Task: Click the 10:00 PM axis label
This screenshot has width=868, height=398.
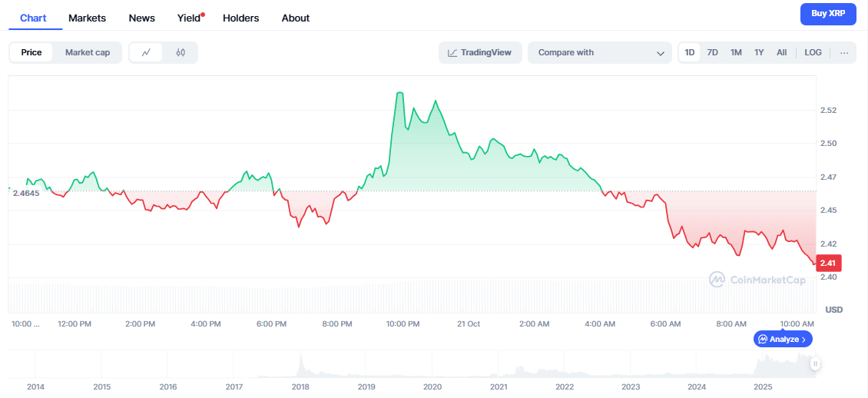Action: (404, 323)
